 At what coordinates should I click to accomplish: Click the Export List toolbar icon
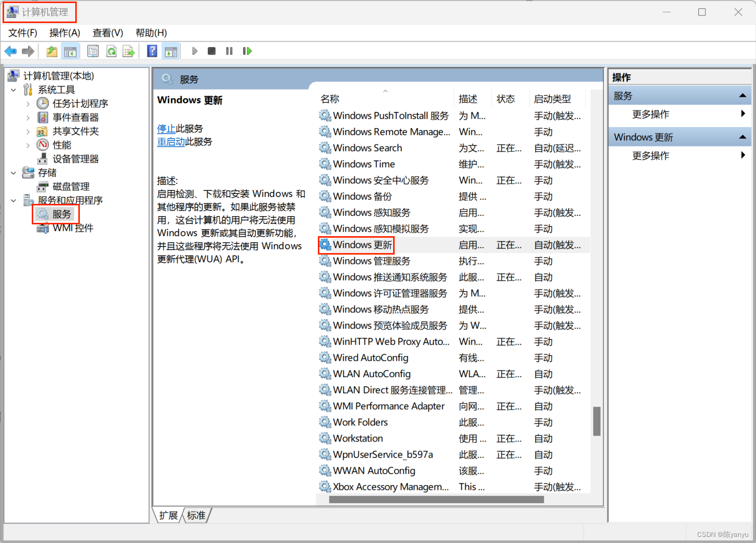[x=128, y=51]
